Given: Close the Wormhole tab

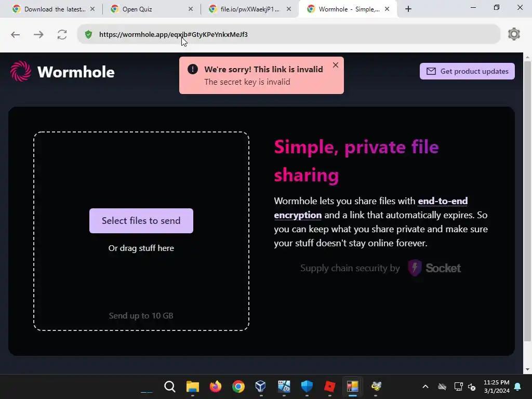Looking at the screenshot, I should 387,9.
